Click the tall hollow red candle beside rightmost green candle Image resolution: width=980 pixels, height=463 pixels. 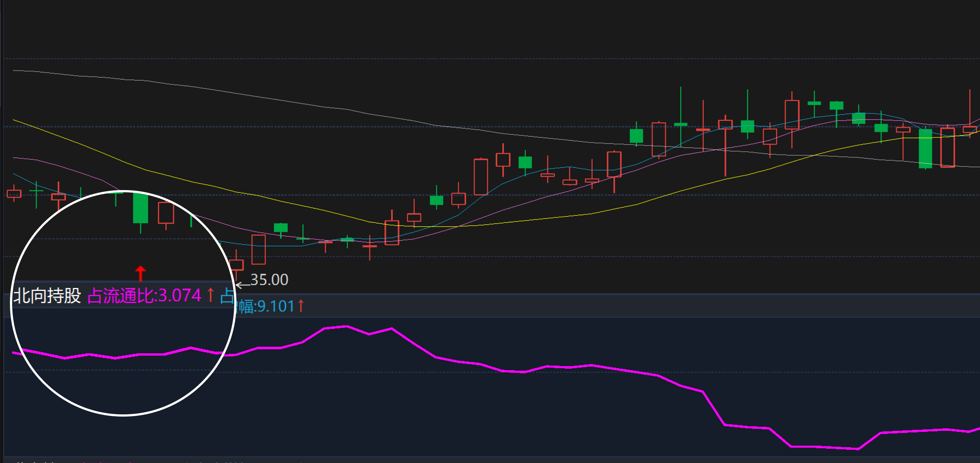point(947,148)
